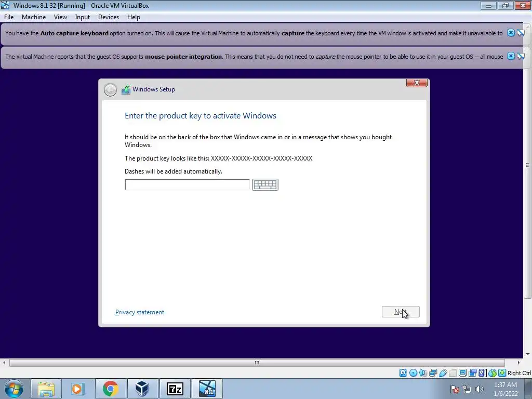532x399 pixels.
Task: Open the View menu
Action: [60, 17]
